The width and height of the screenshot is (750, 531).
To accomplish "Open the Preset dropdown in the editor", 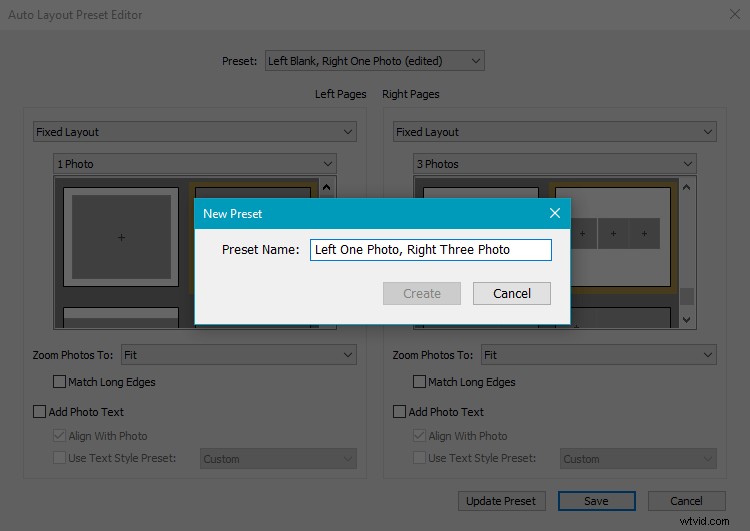I will click(375, 61).
